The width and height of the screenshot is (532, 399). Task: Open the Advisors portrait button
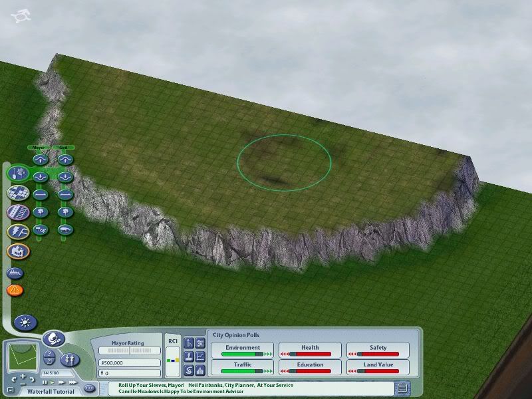click(188, 356)
